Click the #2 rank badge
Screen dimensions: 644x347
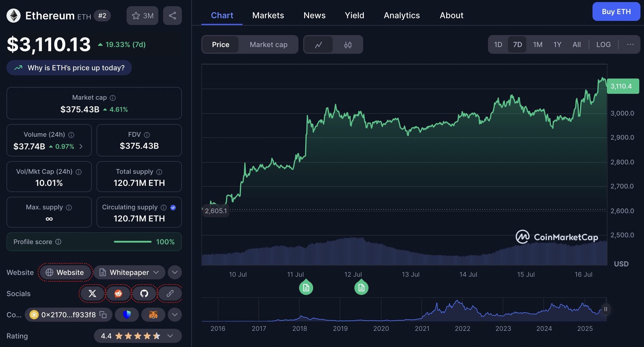(x=102, y=16)
